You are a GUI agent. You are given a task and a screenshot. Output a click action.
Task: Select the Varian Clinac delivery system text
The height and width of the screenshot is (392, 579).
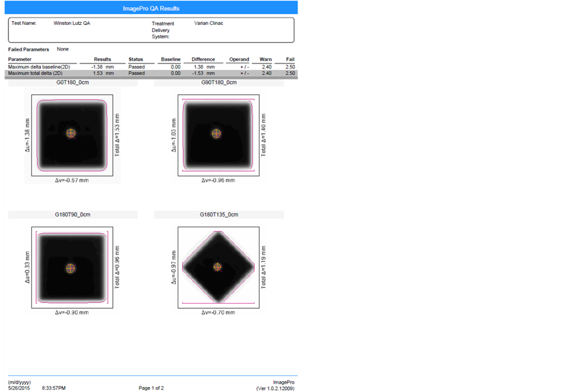tap(208, 23)
